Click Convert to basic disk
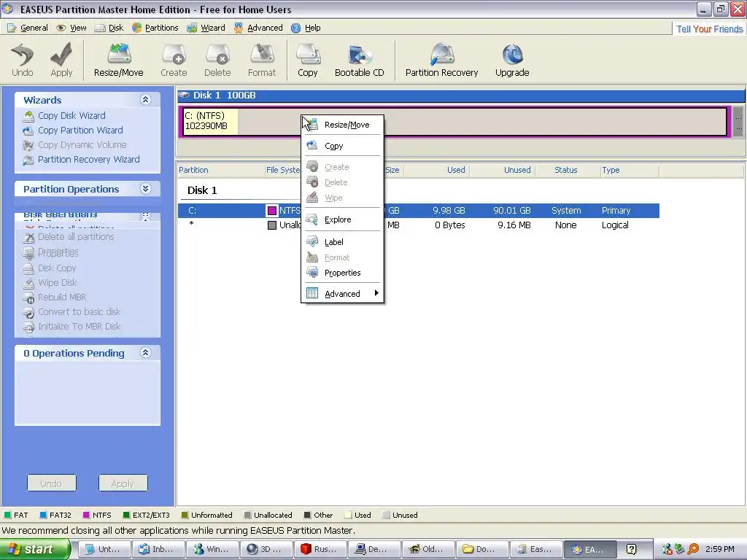 tap(79, 312)
